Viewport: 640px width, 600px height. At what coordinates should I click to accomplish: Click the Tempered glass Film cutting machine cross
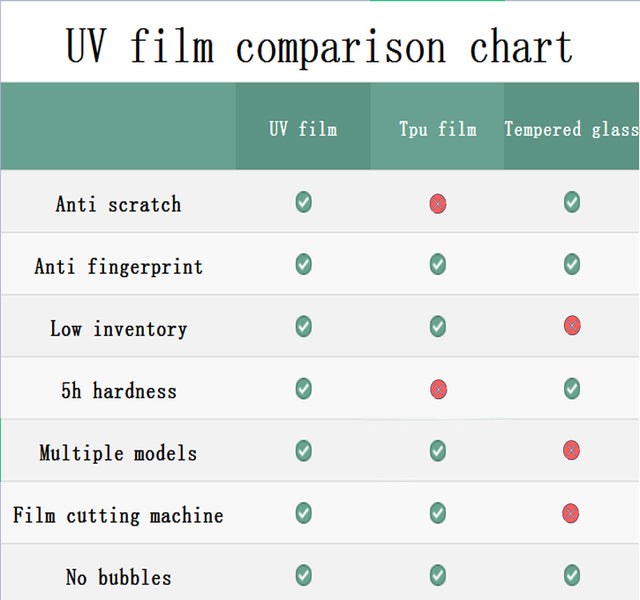point(570,513)
